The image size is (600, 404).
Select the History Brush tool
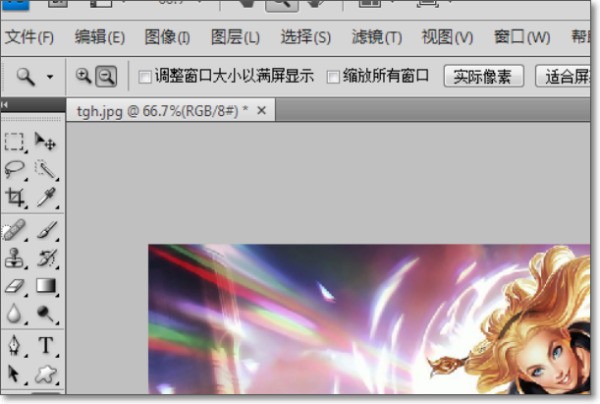click(x=47, y=258)
